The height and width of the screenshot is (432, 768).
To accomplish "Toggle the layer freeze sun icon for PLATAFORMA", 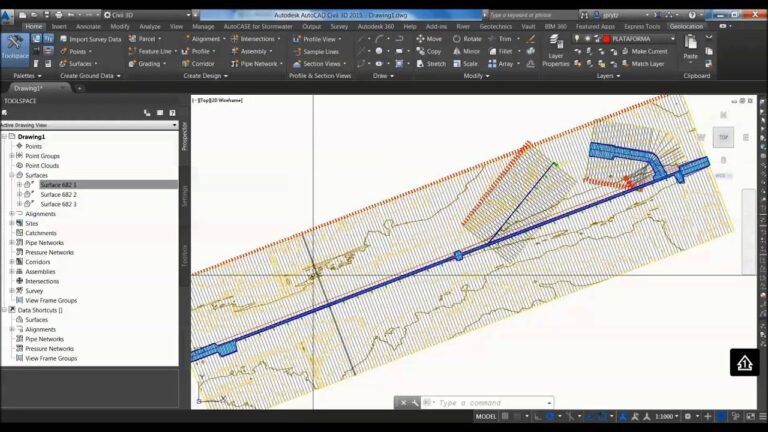I will [587, 38].
